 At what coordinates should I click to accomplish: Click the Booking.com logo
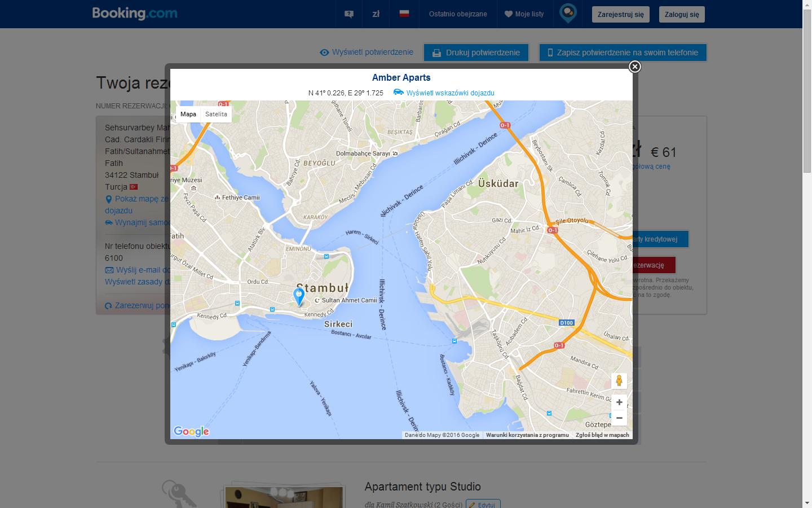(x=135, y=14)
